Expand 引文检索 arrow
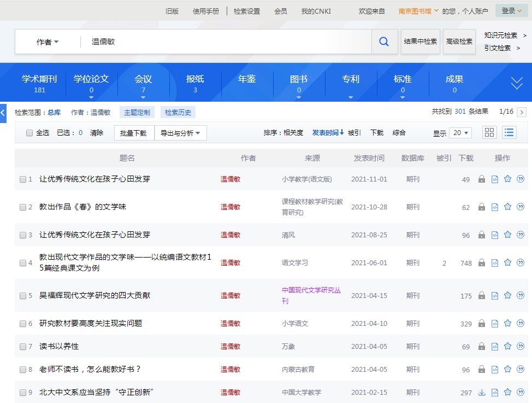 tap(518, 48)
